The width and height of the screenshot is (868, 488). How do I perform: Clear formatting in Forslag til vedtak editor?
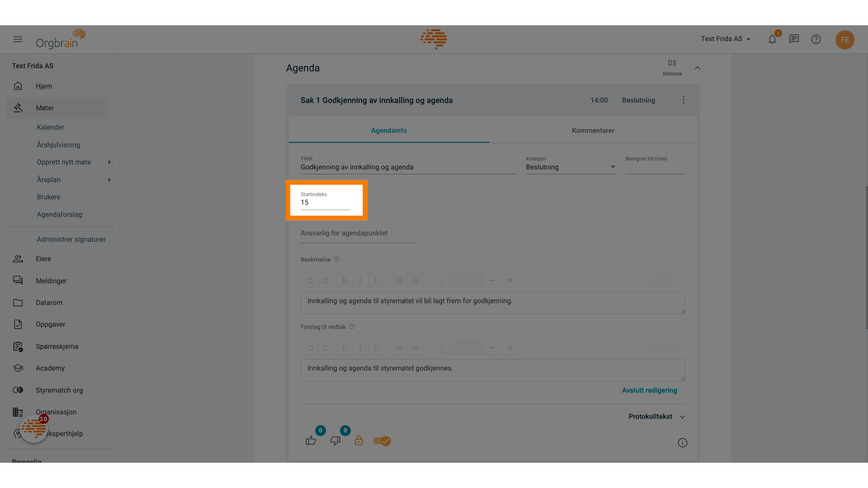(510, 348)
